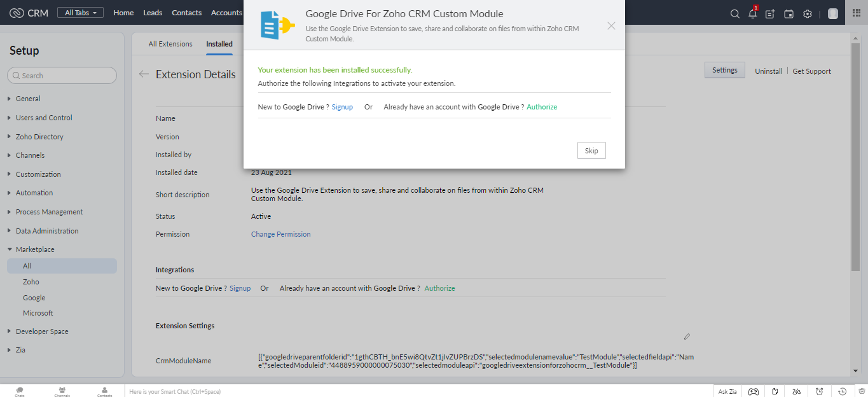The image size is (868, 397).
Task: Select Google under Marketplace
Action: tap(34, 298)
